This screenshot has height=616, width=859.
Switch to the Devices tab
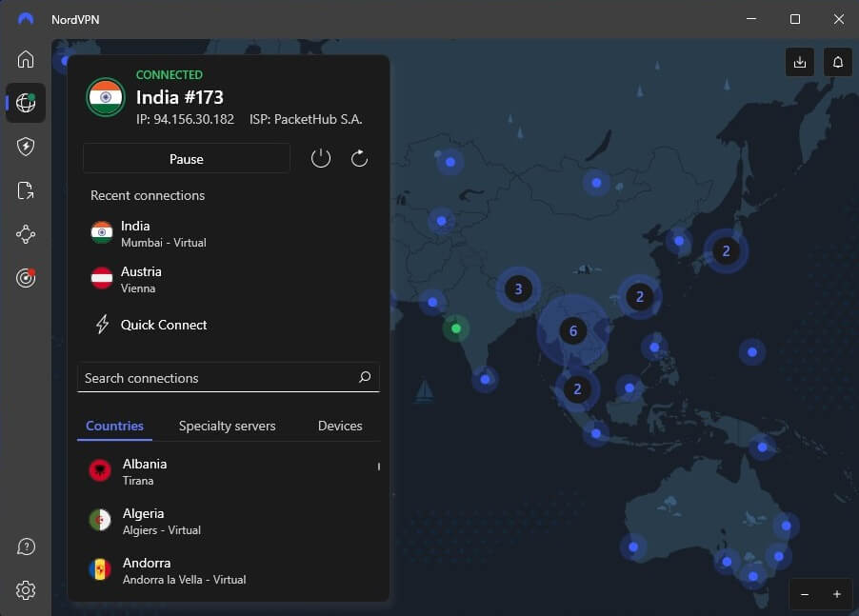340,426
